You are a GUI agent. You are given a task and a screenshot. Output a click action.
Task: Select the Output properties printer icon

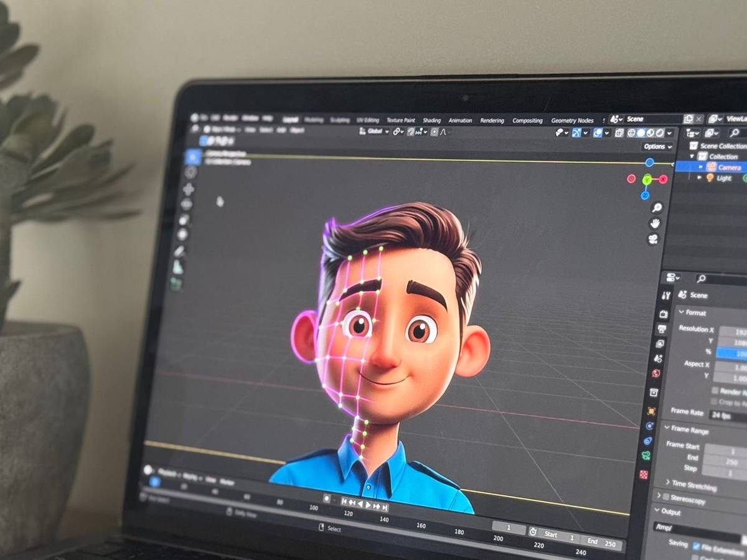662,329
